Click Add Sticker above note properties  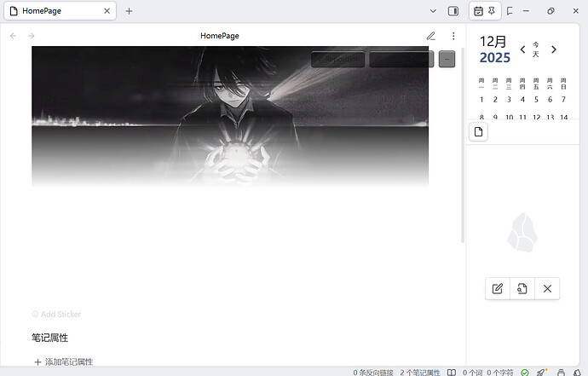(56, 315)
